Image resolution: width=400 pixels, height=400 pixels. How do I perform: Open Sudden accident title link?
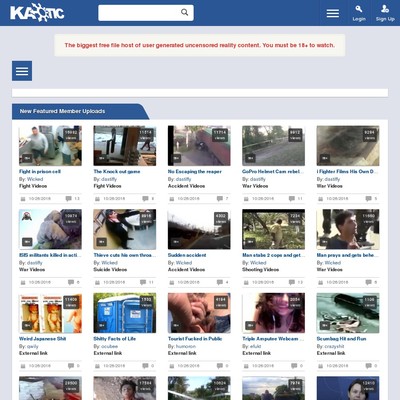(187, 255)
